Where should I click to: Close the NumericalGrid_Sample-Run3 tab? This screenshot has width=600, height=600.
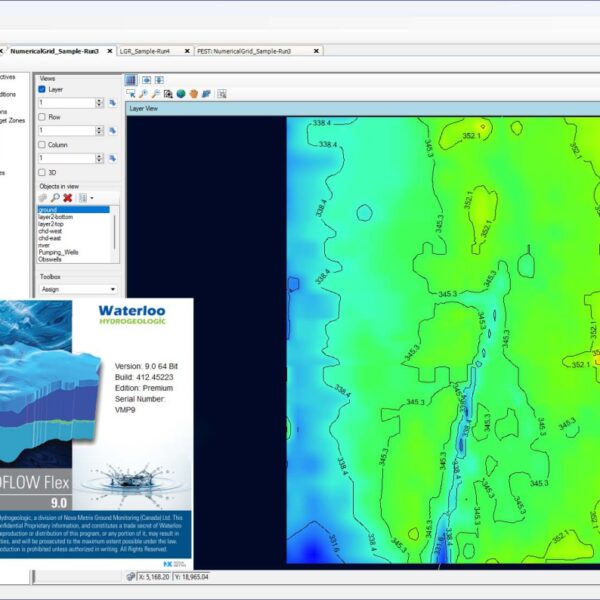click(110, 51)
